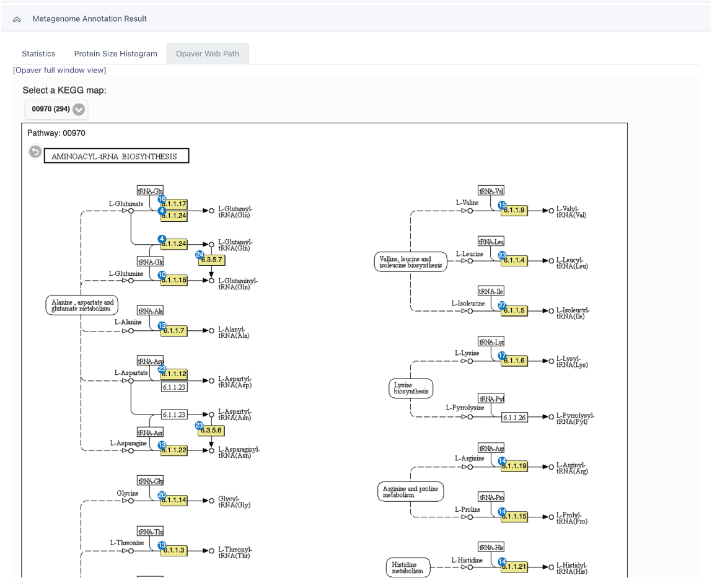
Task: Open the KEGG map dropdown 00970 (294)
Action: [56, 109]
